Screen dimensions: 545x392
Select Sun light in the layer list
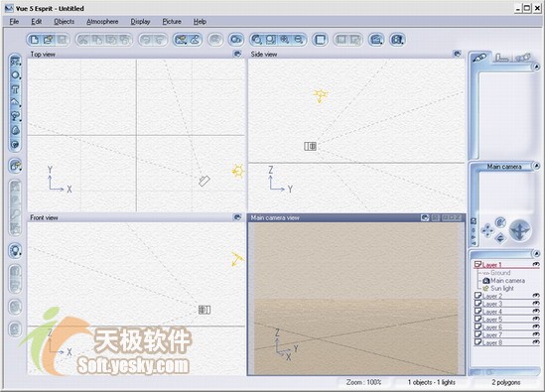click(x=502, y=289)
